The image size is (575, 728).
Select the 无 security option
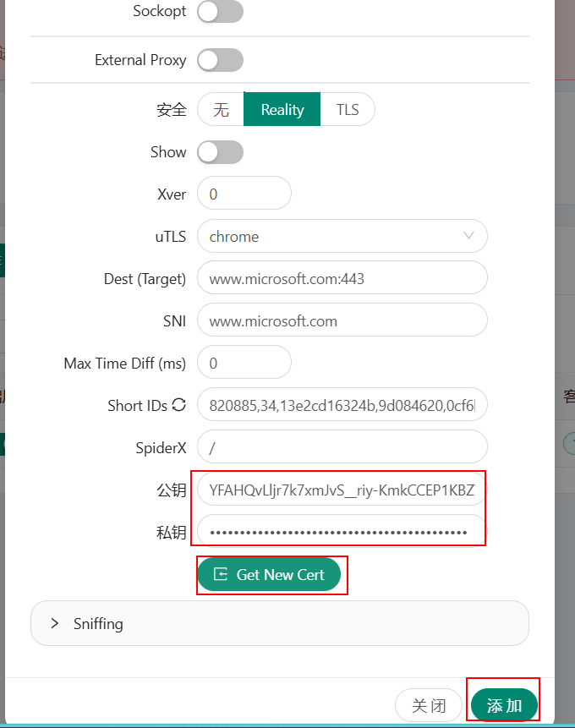pyautogui.click(x=221, y=110)
